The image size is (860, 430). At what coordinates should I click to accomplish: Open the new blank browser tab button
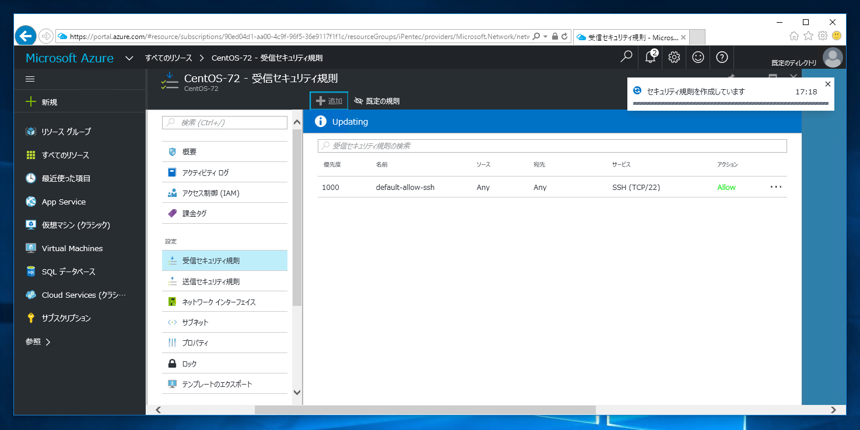pos(697,37)
